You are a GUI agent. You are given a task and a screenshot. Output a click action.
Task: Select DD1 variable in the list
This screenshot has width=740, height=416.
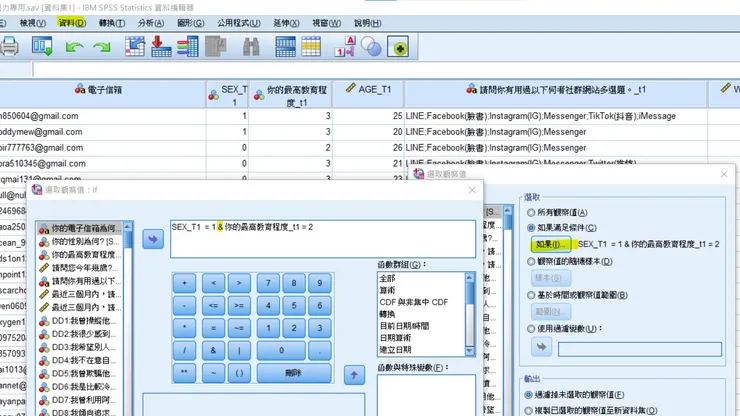coord(79,321)
